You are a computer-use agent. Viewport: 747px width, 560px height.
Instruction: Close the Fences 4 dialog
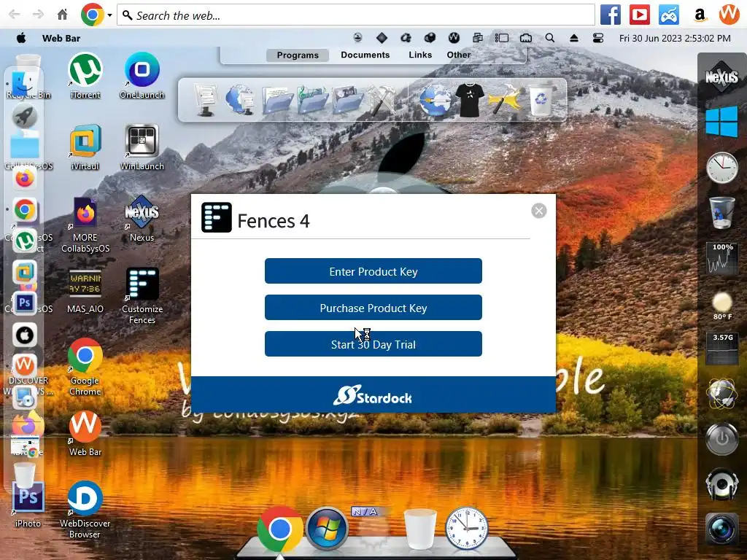click(539, 211)
